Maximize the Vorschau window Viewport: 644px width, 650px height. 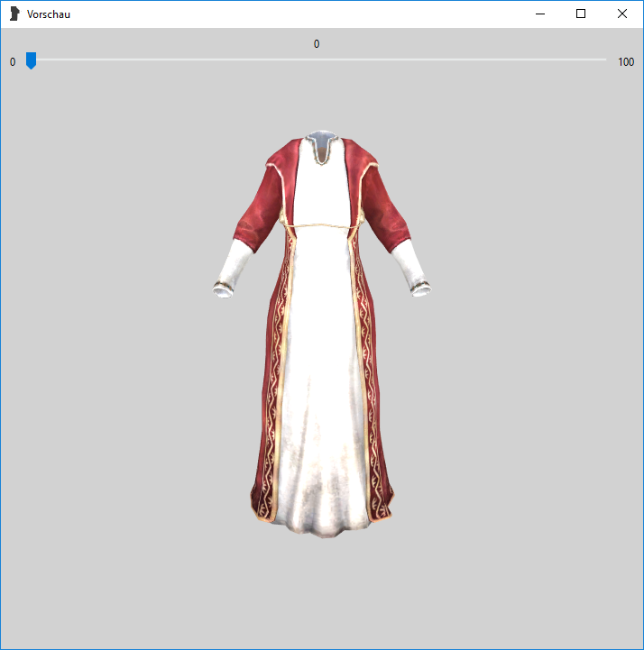pyautogui.click(x=581, y=14)
